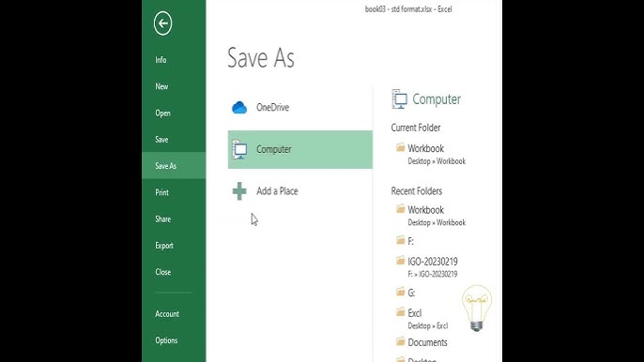Click the Current Folder Workbook folder icon

tap(401, 147)
